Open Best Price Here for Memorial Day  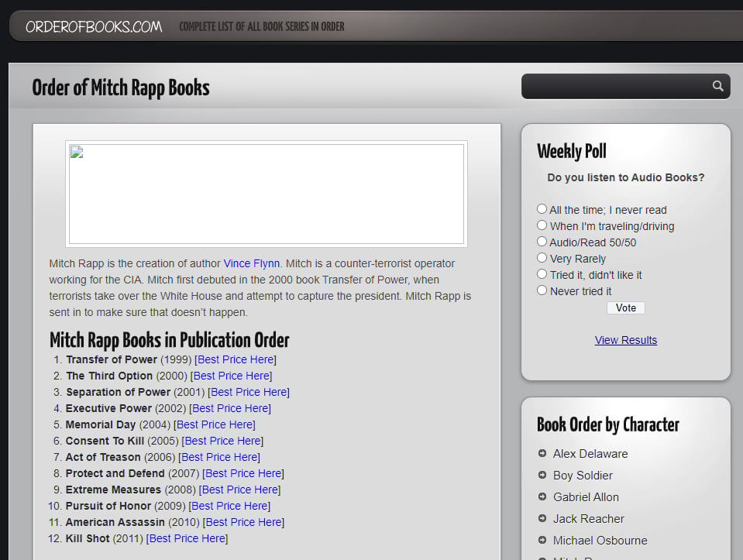[x=215, y=424]
